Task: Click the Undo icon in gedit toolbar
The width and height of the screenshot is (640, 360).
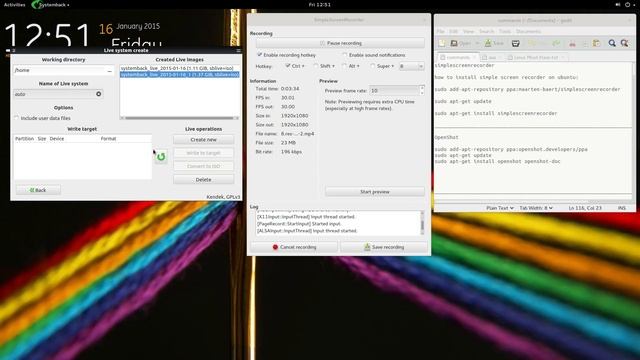Action: click(x=532, y=43)
